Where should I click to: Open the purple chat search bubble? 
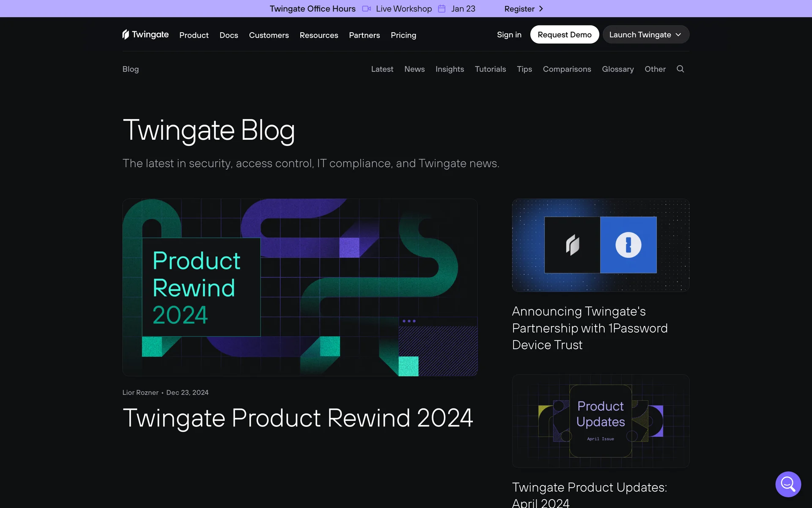788,484
